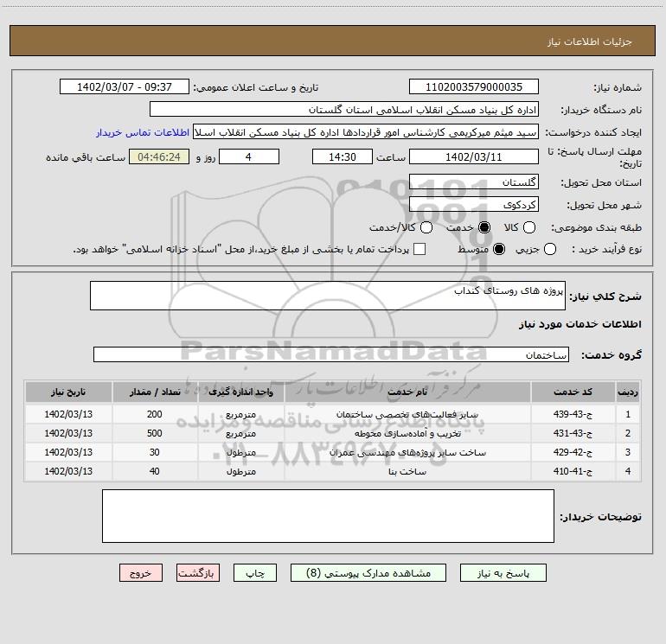Click the مترطول unit in row 4
666x644 pixels.
tap(240, 471)
